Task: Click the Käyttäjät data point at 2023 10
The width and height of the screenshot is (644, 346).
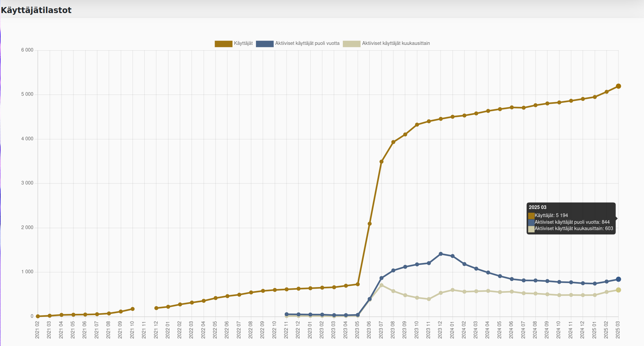Action: pyautogui.click(x=417, y=125)
